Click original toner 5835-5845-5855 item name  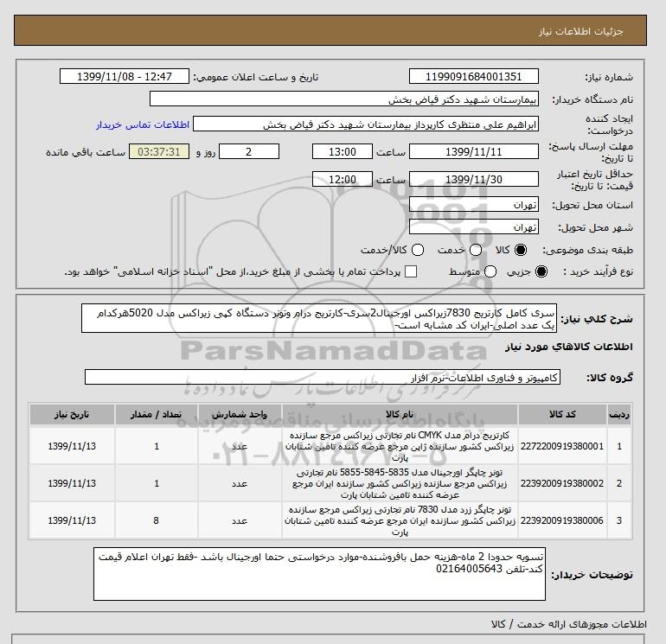click(400, 483)
